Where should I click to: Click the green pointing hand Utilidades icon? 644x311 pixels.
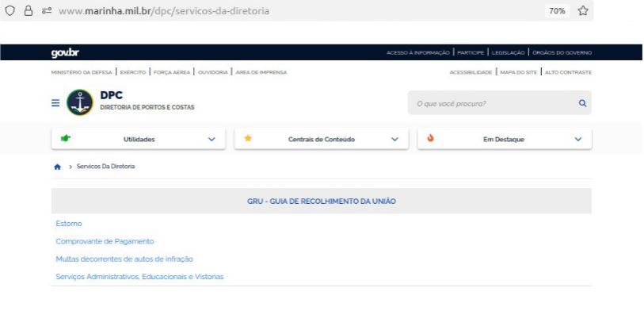(65, 138)
